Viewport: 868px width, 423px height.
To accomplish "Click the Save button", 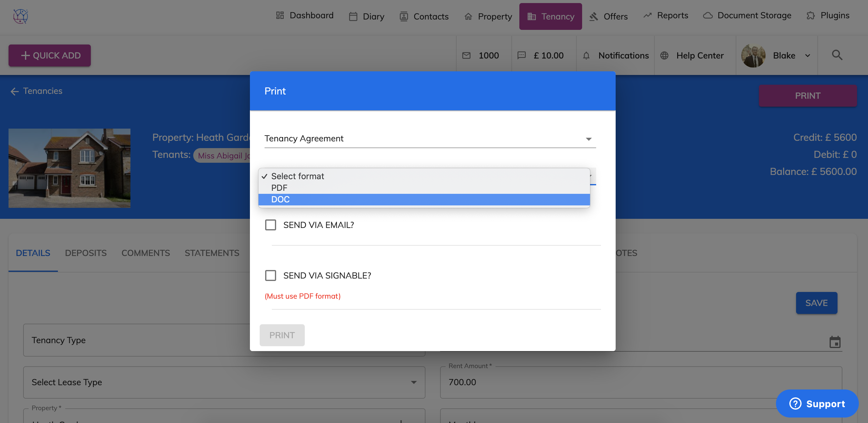I will tap(816, 303).
